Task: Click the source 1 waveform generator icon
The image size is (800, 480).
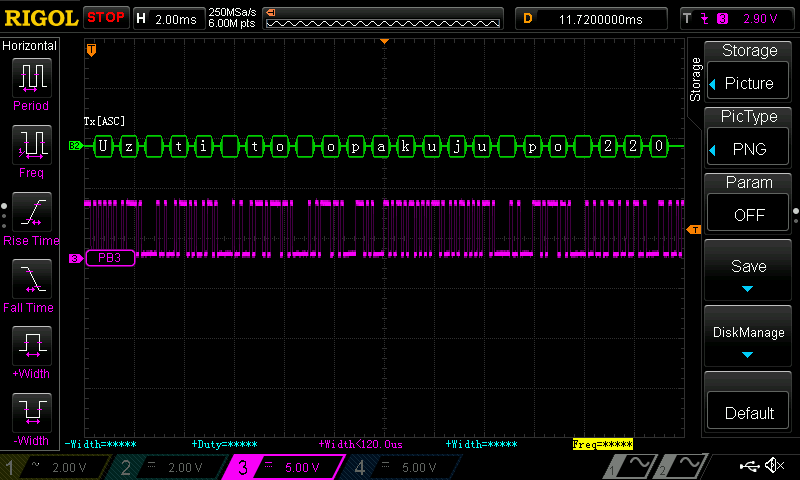Action: 630,466
